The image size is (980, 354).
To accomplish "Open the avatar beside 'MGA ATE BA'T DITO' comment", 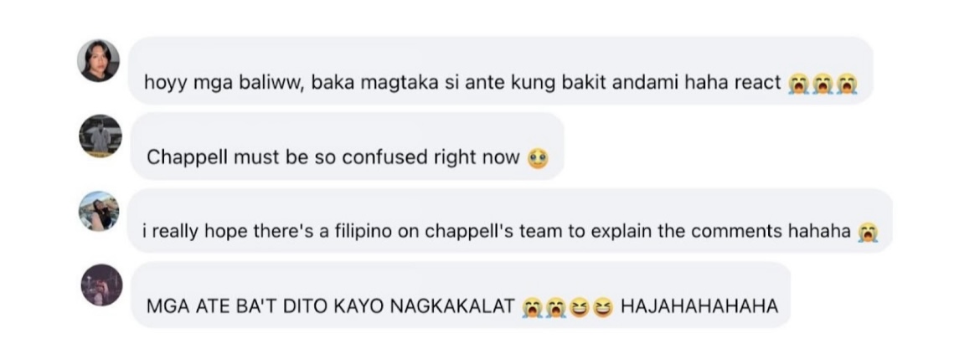I will pyautogui.click(x=102, y=285).
